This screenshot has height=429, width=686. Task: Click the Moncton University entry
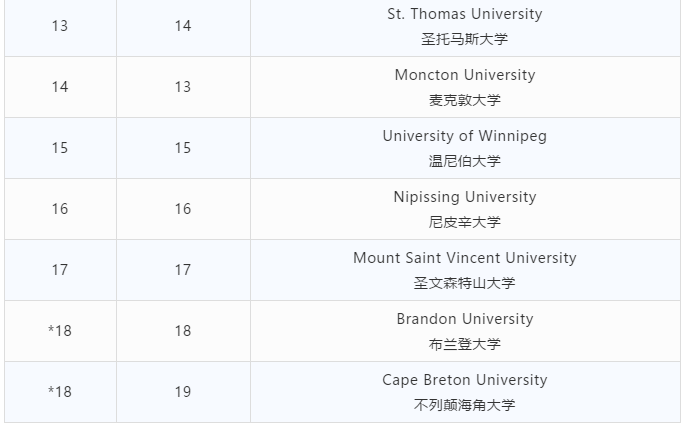point(465,75)
